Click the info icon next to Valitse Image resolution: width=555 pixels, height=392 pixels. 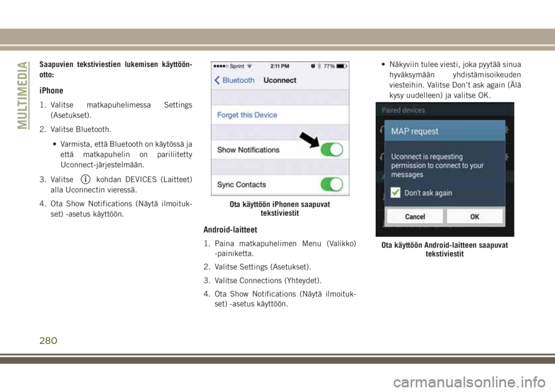pyautogui.click(x=86, y=180)
